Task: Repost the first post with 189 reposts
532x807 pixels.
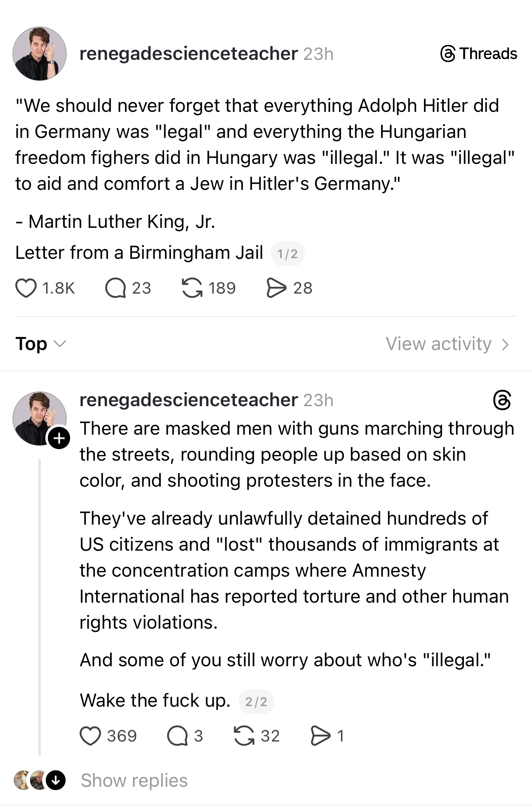Action: (192, 288)
